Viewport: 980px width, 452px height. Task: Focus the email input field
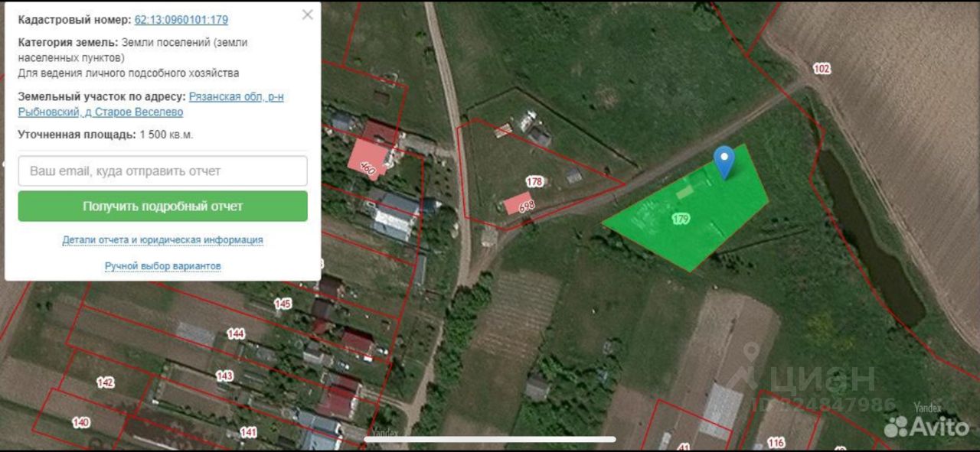[163, 171]
